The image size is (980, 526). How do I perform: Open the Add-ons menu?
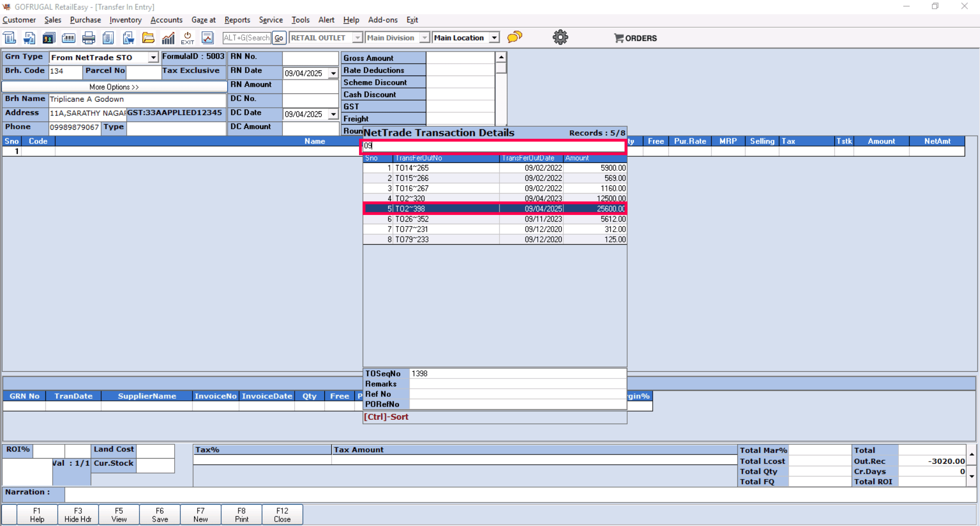tap(383, 20)
